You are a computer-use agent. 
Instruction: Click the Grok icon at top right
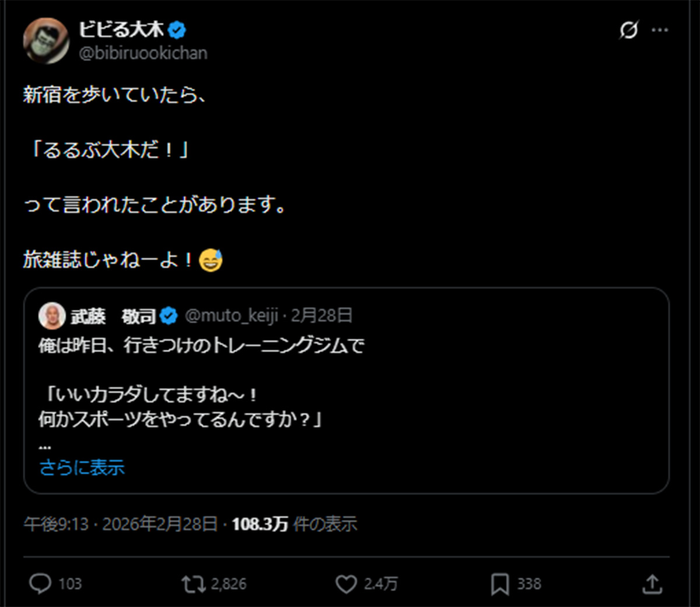tap(628, 30)
